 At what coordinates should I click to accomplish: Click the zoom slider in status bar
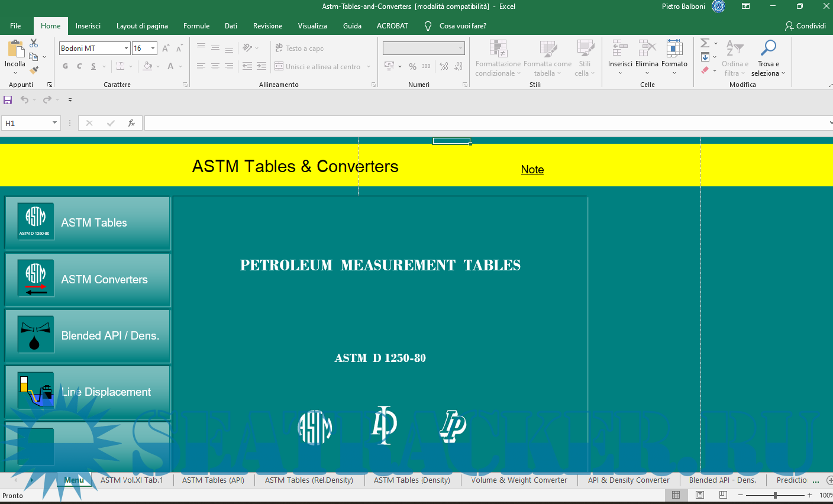click(775, 495)
